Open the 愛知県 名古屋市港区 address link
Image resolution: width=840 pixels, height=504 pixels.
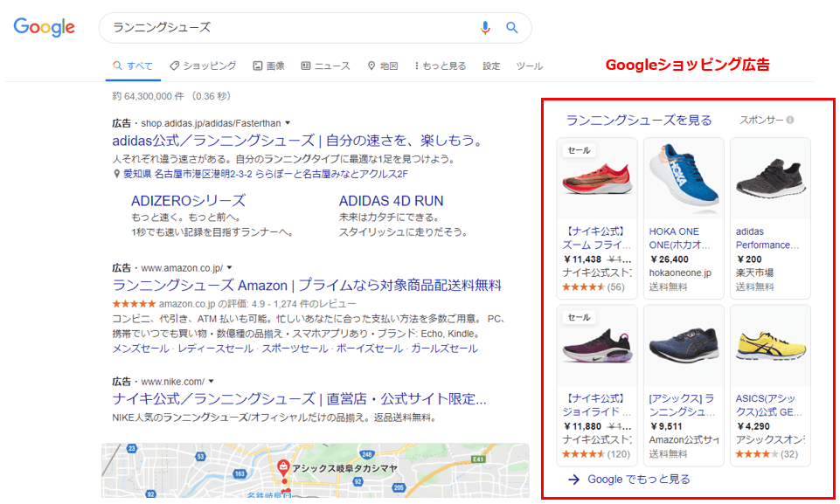[x=265, y=174]
